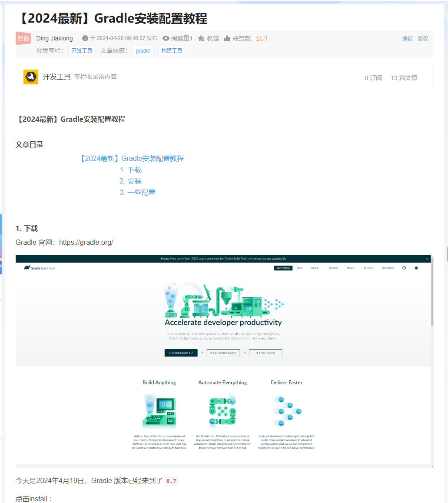Open Training in the Gradle navbar
The width and height of the screenshot is (448, 503).
(x=334, y=268)
